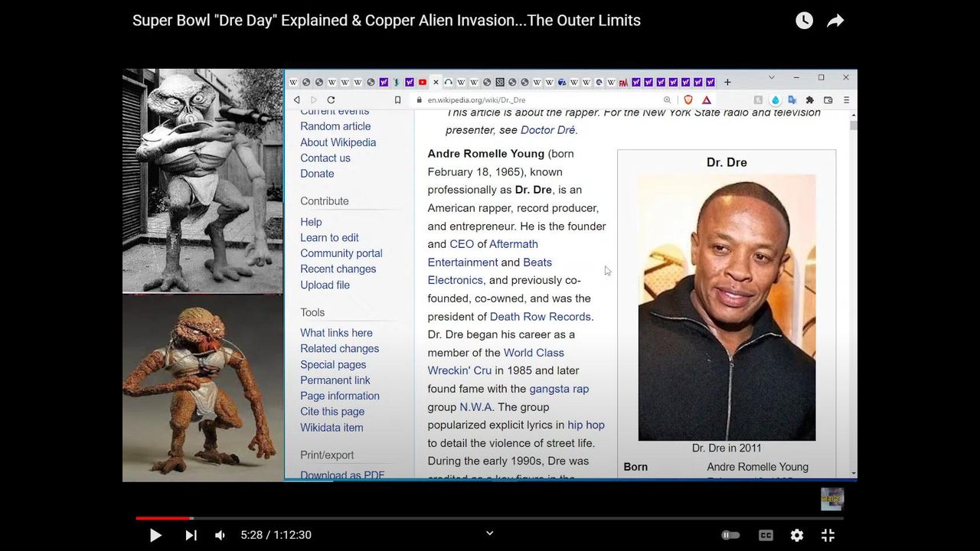This screenshot has height=551, width=980.
Task: Exit full screen mode
Action: click(x=828, y=535)
